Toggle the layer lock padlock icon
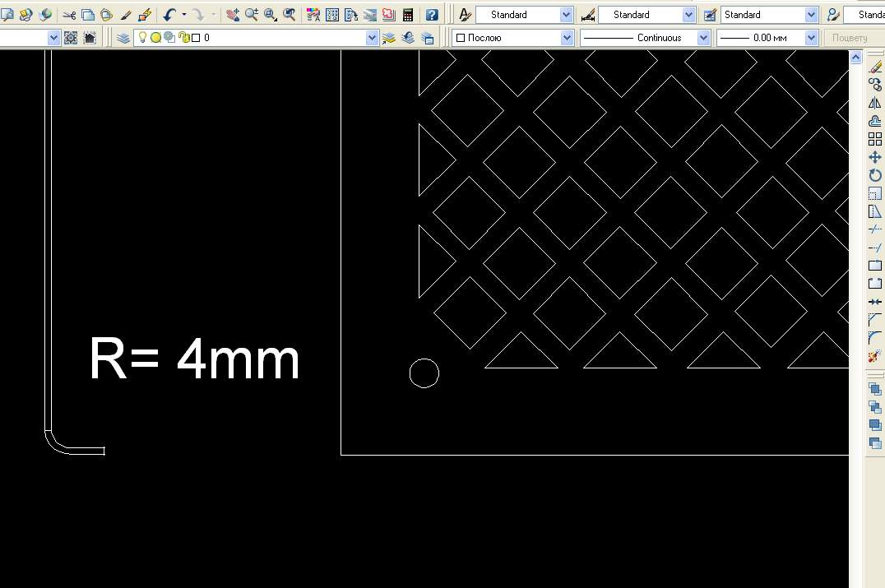Screen dimensions: 885x588 183,37
